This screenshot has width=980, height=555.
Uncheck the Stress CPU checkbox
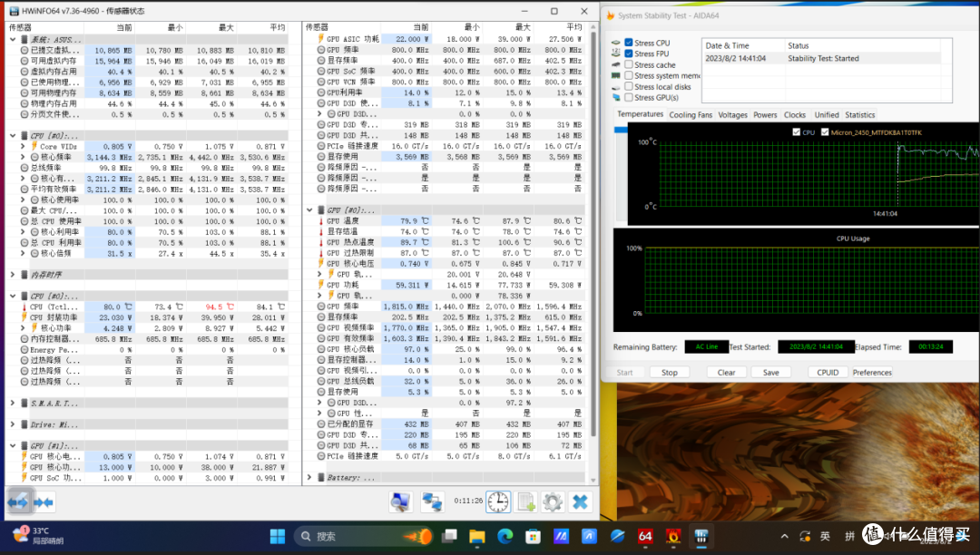click(x=629, y=43)
